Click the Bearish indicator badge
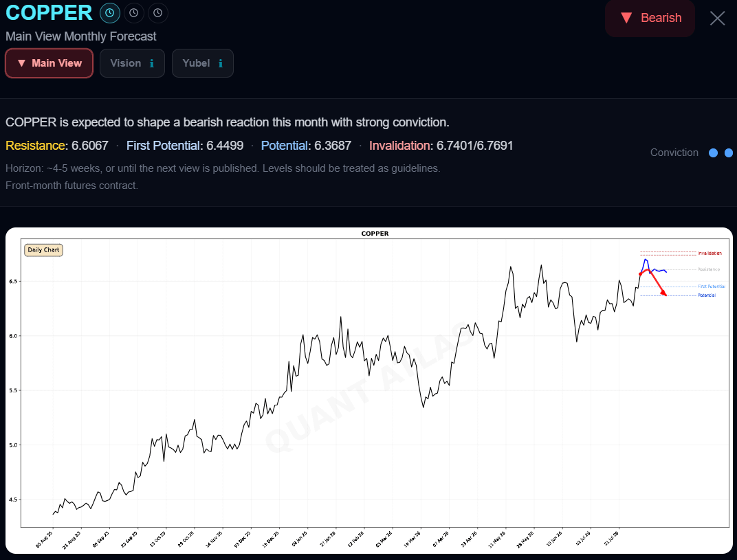This screenshot has width=737, height=560. pyautogui.click(x=650, y=18)
